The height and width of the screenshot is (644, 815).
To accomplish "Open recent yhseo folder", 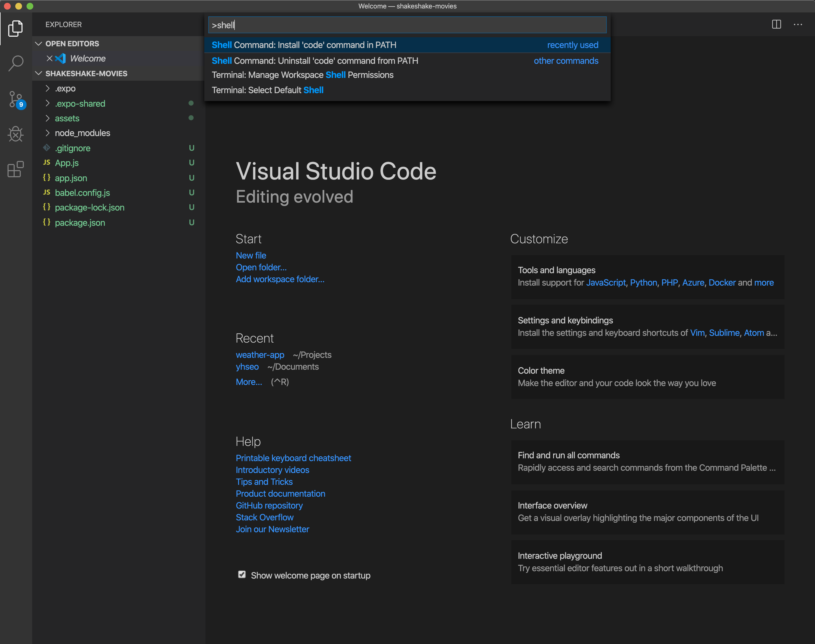I will pyautogui.click(x=247, y=367).
